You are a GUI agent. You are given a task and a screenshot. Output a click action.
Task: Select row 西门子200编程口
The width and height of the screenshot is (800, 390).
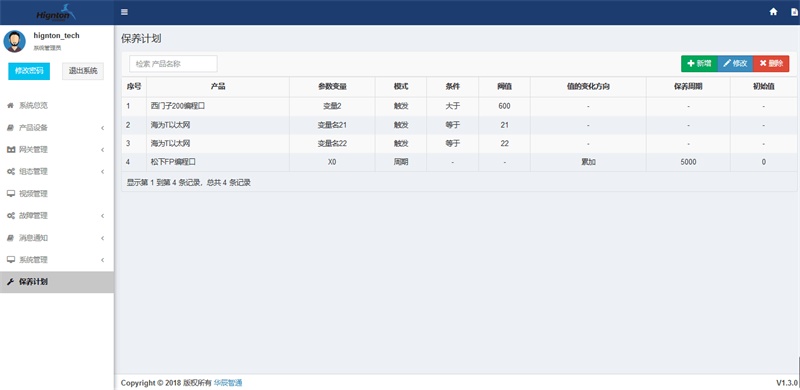pos(459,106)
